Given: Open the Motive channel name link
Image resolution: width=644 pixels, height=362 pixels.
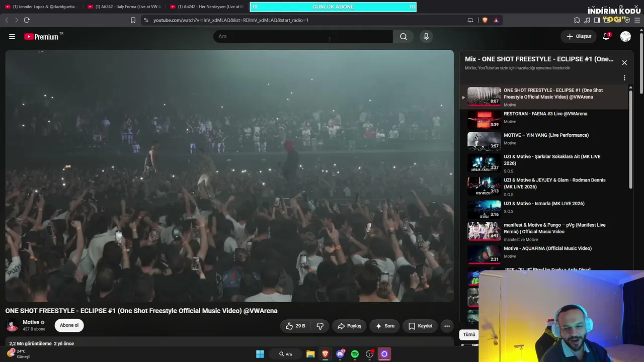Looking at the screenshot, I should 31,322.
